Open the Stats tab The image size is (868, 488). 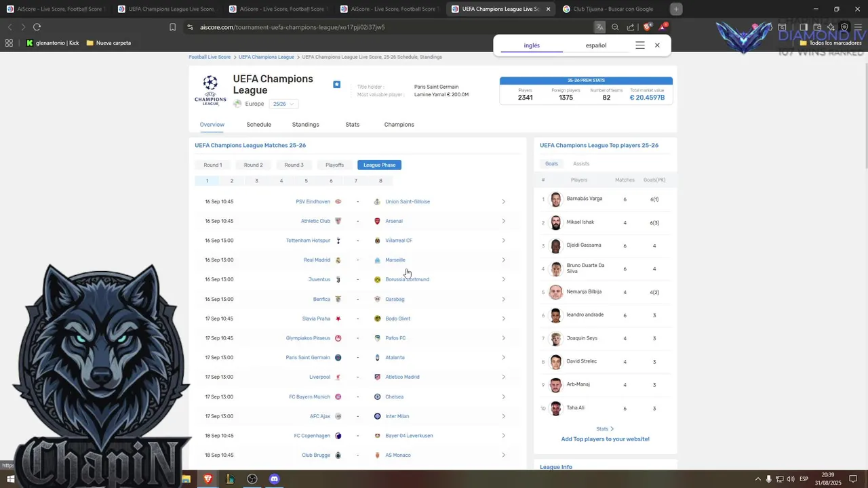[352, 125]
